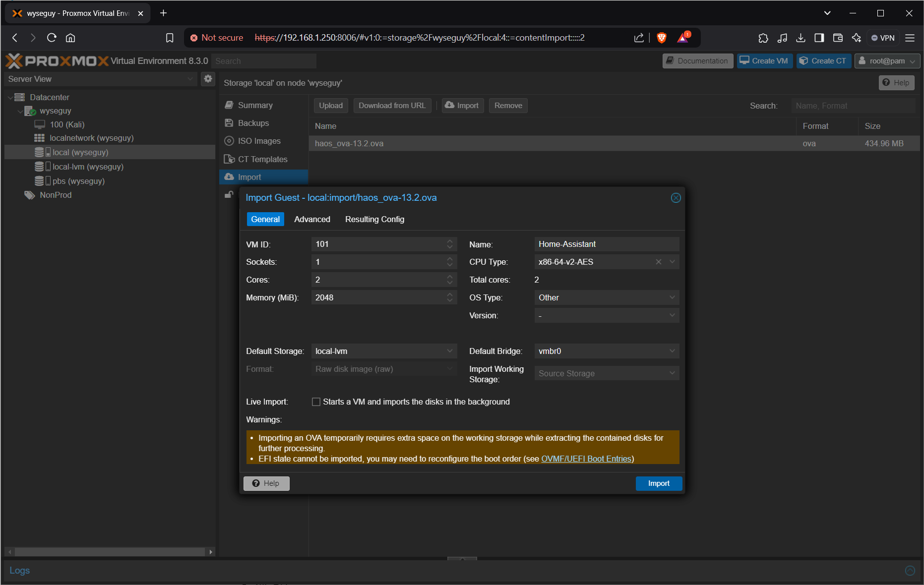
Task: Click the Create VM button
Action: pyautogui.click(x=764, y=61)
